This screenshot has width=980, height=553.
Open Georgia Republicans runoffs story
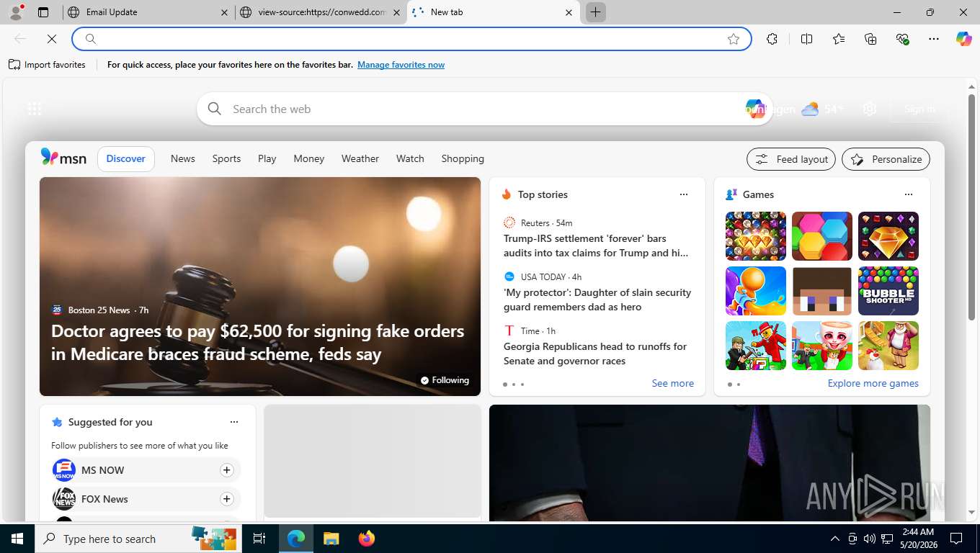tap(595, 354)
